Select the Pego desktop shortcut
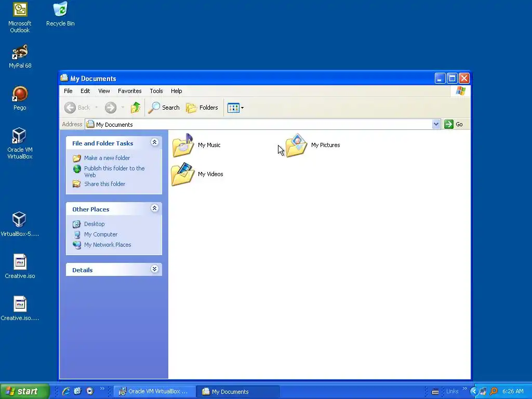 tap(20, 98)
